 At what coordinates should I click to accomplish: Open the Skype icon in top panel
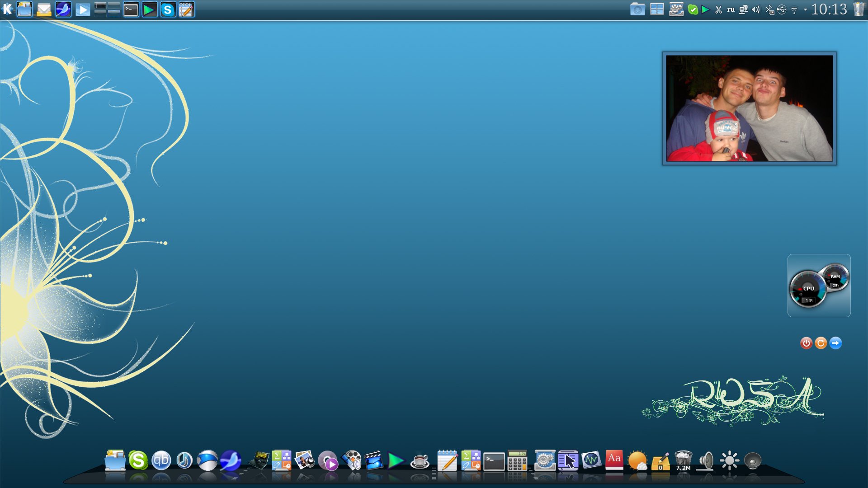point(168,9)
